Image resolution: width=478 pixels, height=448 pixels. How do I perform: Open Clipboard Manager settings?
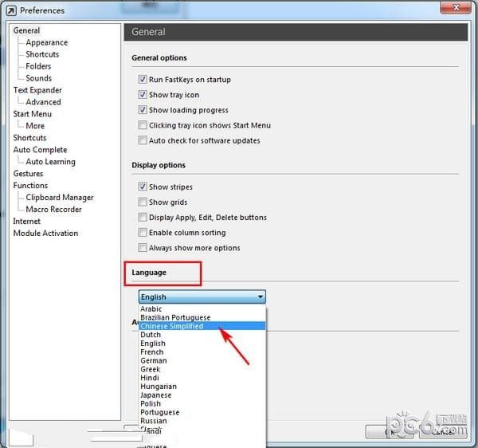point(60,198)
